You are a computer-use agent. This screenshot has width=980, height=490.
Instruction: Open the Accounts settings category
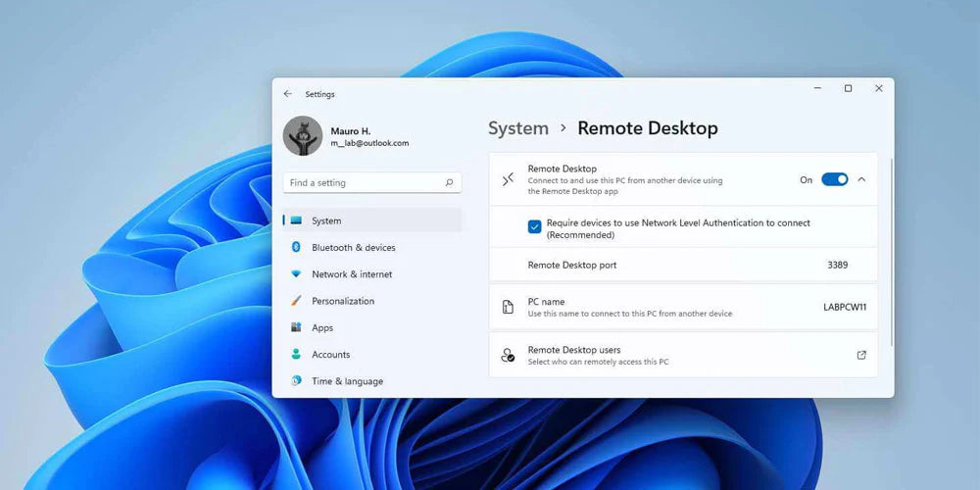click(331, 355)
